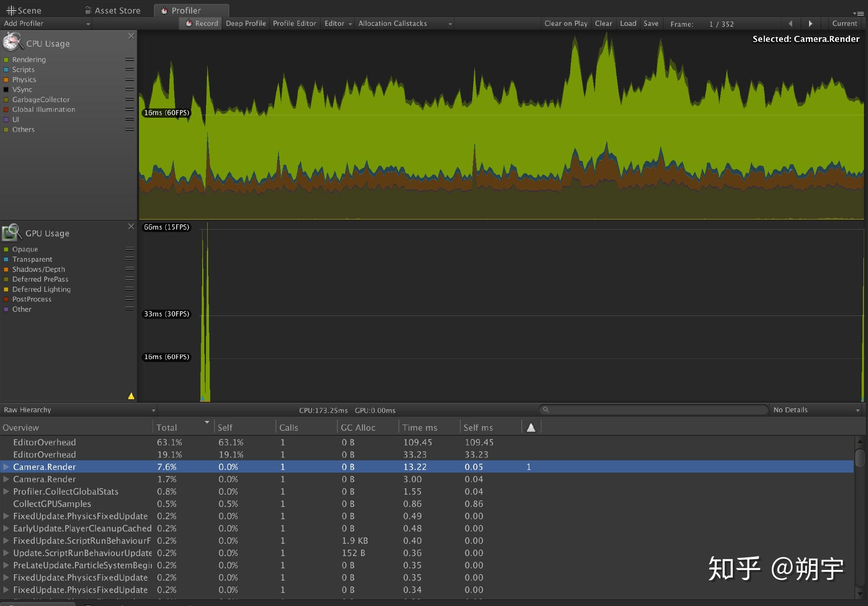Sort hierarchy by Self ms column
The image size is (868, 606).
(x=490, y=427)
